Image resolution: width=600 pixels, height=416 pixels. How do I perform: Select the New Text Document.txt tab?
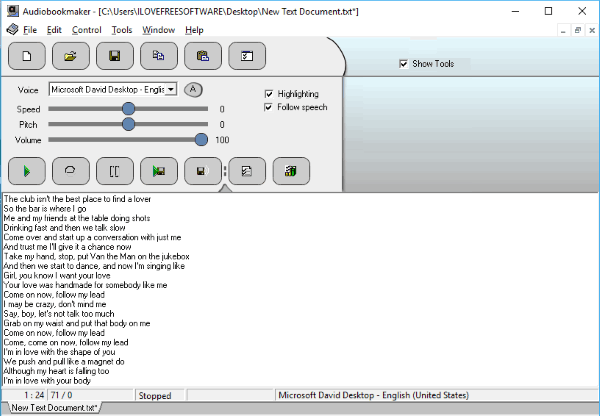53,408
